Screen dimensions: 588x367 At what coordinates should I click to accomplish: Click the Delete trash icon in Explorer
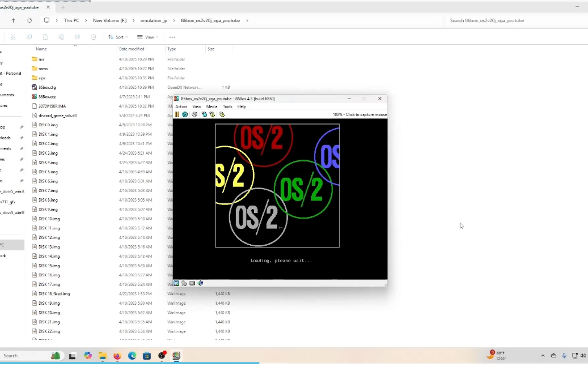point(94,37)
